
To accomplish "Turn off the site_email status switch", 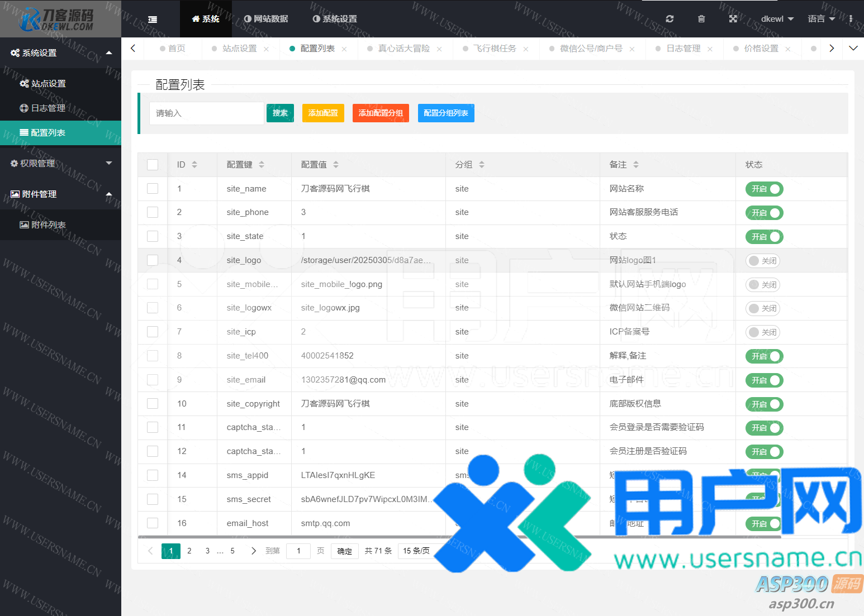I will (764, 380).
